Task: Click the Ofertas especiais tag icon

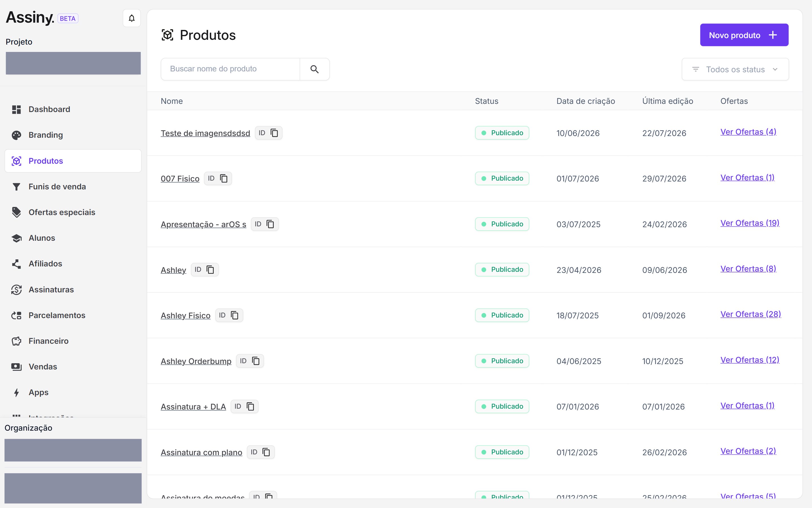Action: (x=16, y=212)
